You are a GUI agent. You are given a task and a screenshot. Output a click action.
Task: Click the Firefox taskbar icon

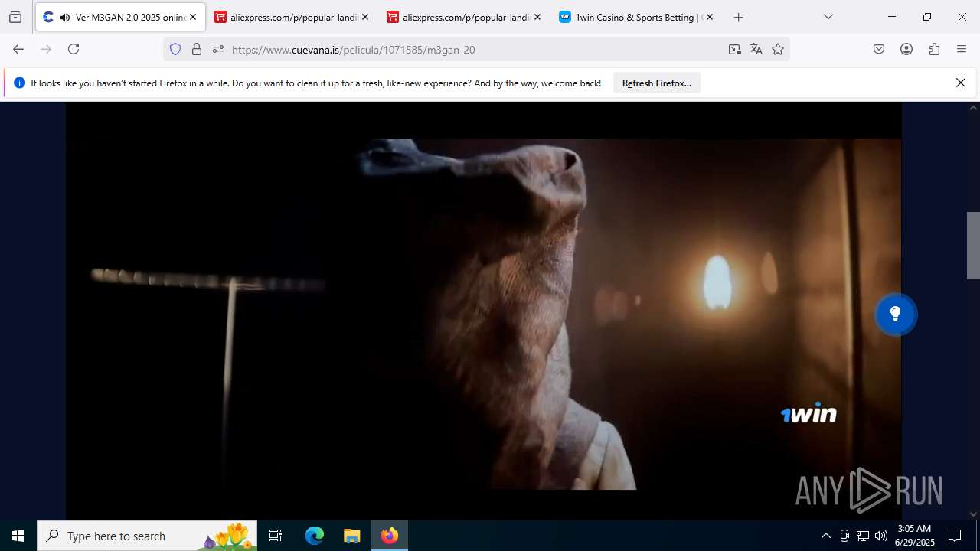pos(390,536)
